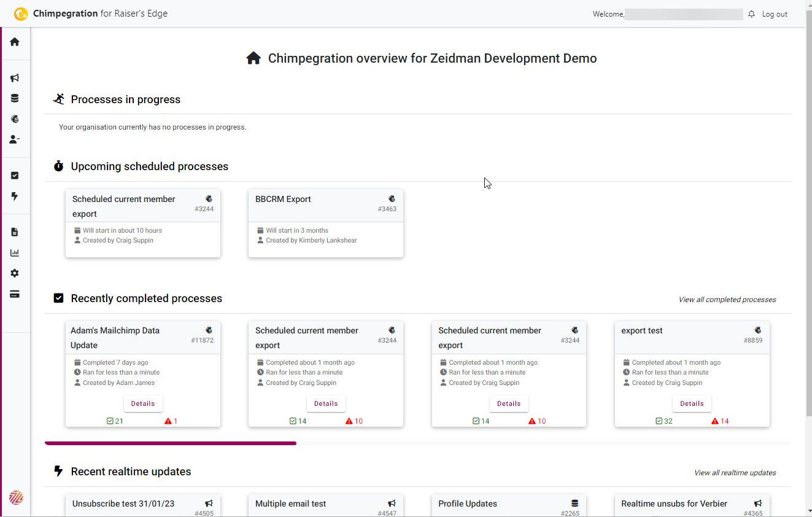This screenshot has height=517, width=812.
Task: View all realtime updates
Action: click(735, 473)
